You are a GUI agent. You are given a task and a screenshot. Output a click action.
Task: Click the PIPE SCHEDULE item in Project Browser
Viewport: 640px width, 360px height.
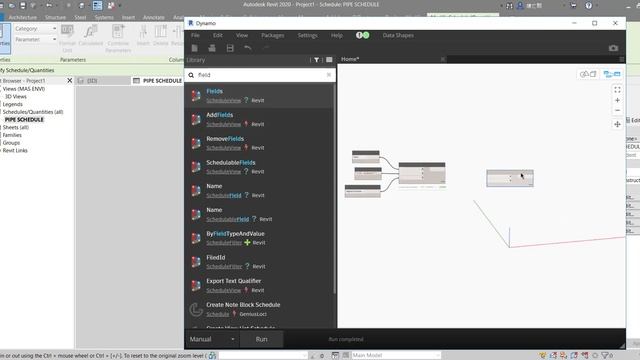click(x=24, y=120)
